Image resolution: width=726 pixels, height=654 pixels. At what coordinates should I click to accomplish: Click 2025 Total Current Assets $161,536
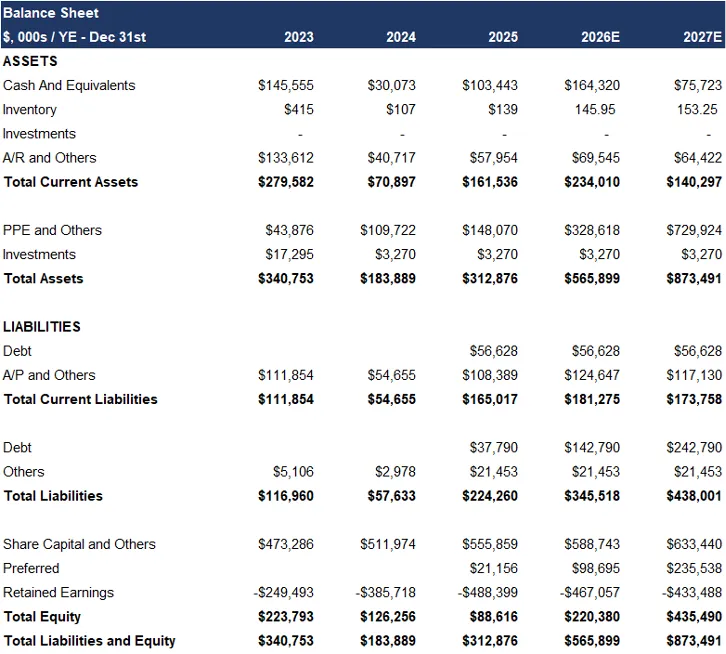point(490,182)
